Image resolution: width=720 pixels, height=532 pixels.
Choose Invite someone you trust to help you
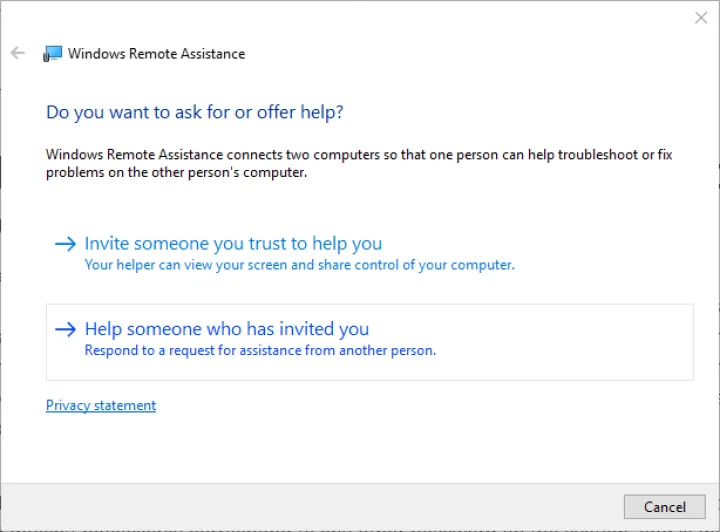click(x=233, y=244)
